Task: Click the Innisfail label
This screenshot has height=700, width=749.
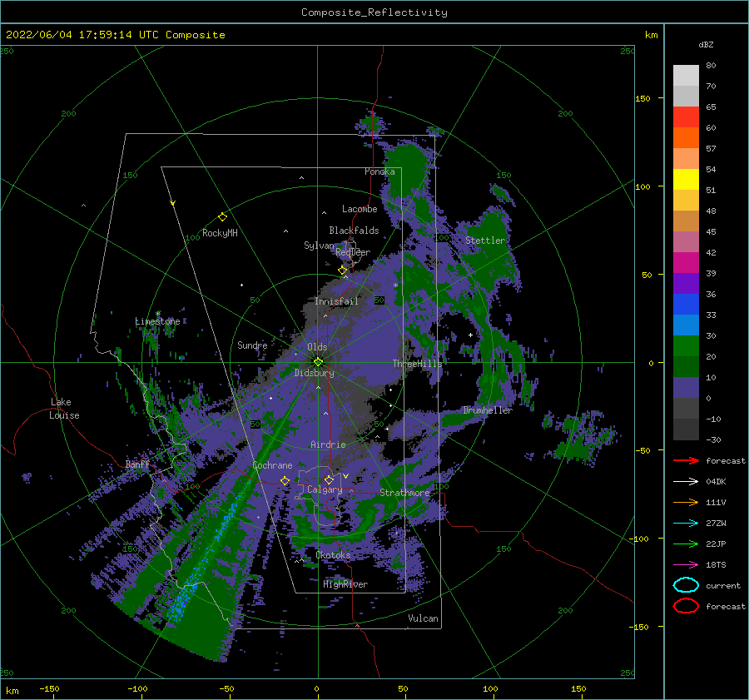Action: (x=336, y=301)
